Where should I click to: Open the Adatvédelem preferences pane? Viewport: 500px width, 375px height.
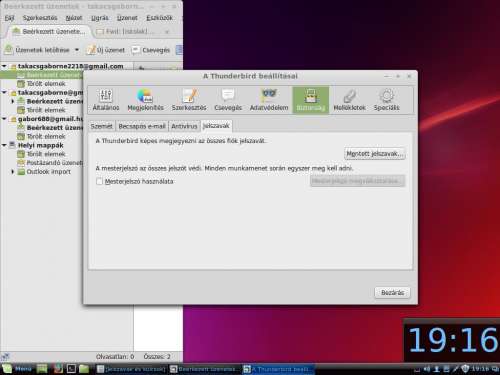[x=269, y=100]
